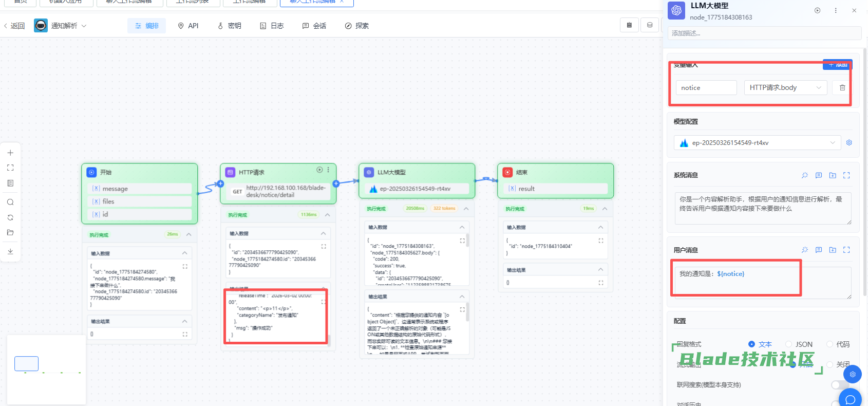
Task: Switch to the 日志 tab
Action: tap(272, 26)
